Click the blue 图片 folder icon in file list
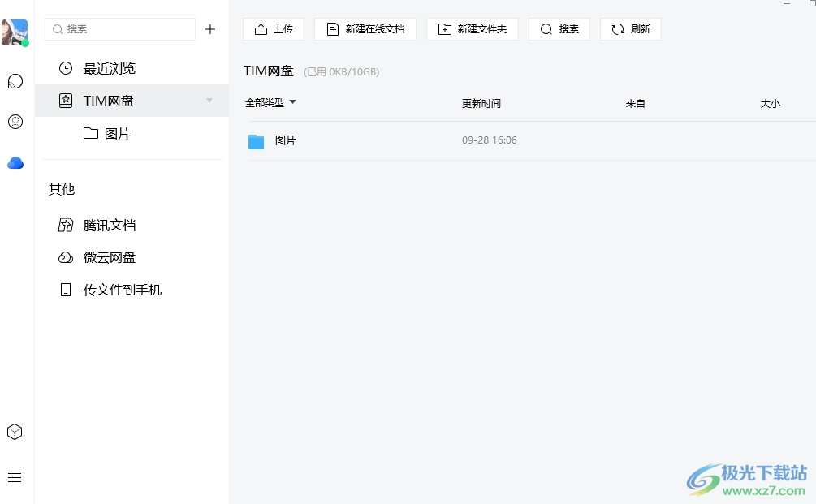Image resolution: width=816 pixels, height=504 pixels. click(x=257, y=141)
